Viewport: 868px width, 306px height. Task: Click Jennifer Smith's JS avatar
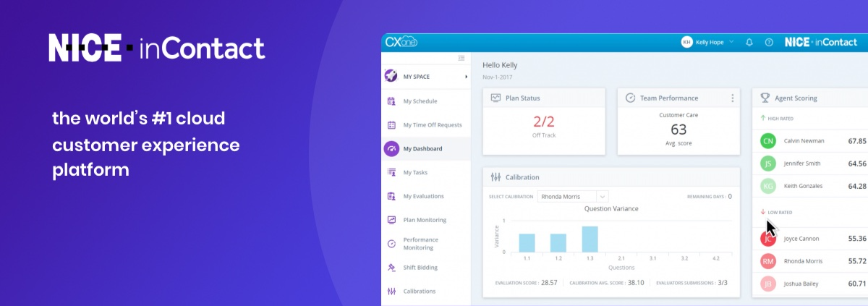point(768,163)
